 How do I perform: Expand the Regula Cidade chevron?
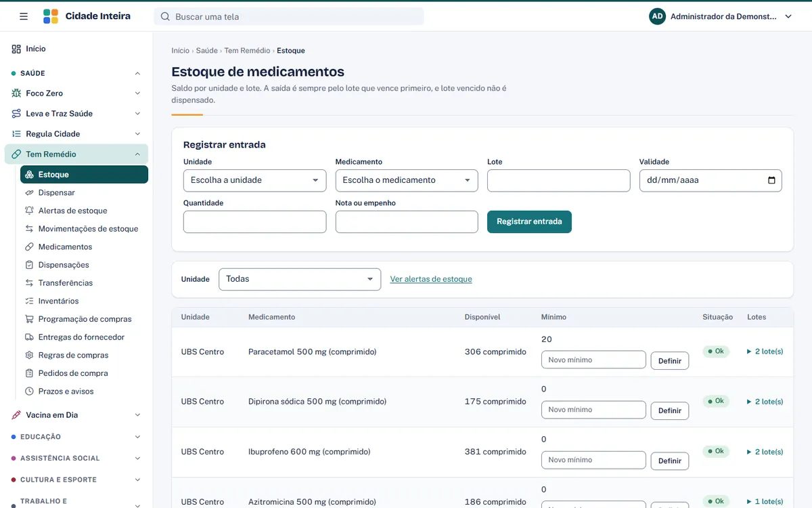coord(137,134)
